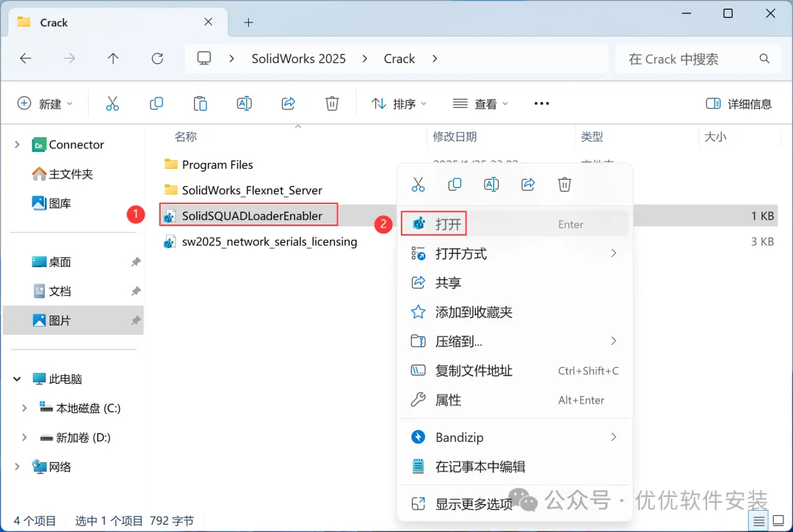The width and height of the screenshot is (793, 532).
Task: Open the 查看 view dropdown
Action: (480, 103)
